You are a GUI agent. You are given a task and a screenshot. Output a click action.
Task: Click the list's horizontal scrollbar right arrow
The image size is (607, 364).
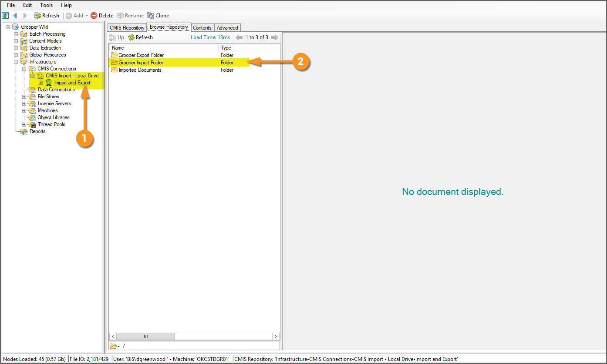click(x=276, y=336)
